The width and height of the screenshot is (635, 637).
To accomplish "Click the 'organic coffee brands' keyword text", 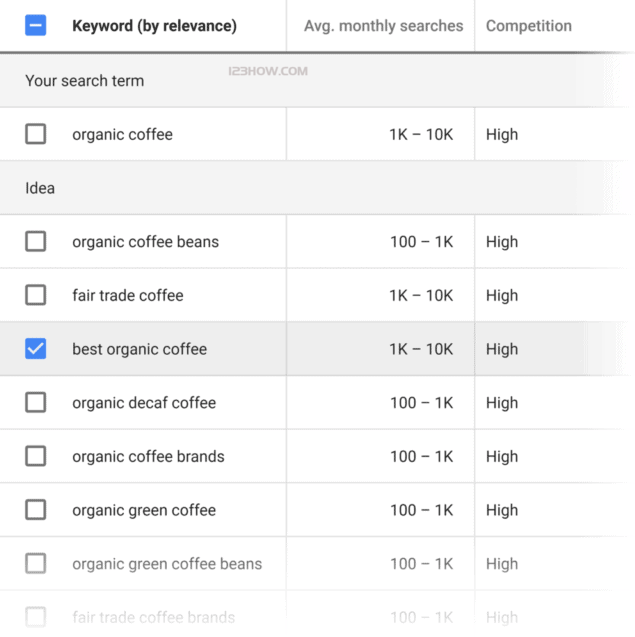I will pos(148,456).
